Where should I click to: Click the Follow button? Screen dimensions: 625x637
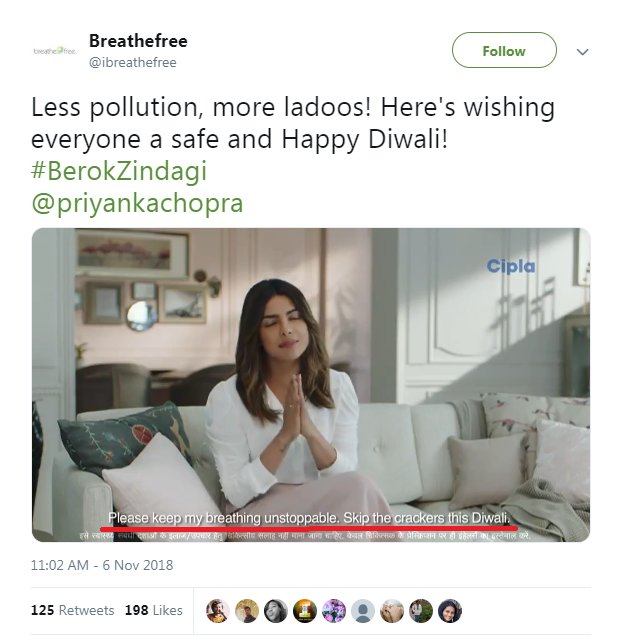pyautogui.click(x=504, y=50)
